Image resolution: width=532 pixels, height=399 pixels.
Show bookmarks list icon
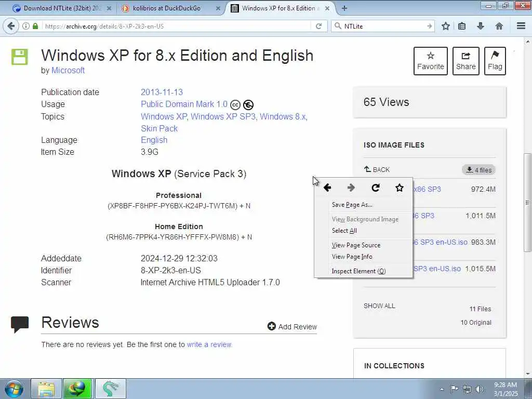[x=462, y=26]
